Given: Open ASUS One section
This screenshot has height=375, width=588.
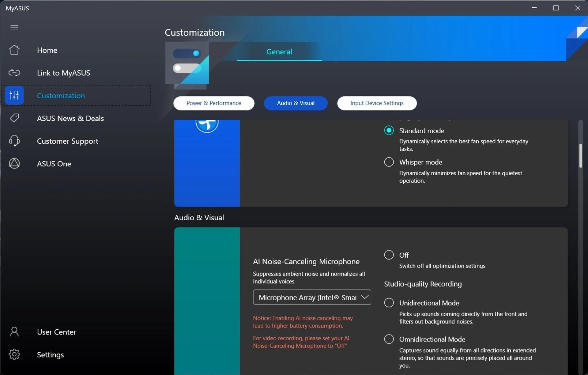Looking at the screenshot, I should (x=54, y=164).
